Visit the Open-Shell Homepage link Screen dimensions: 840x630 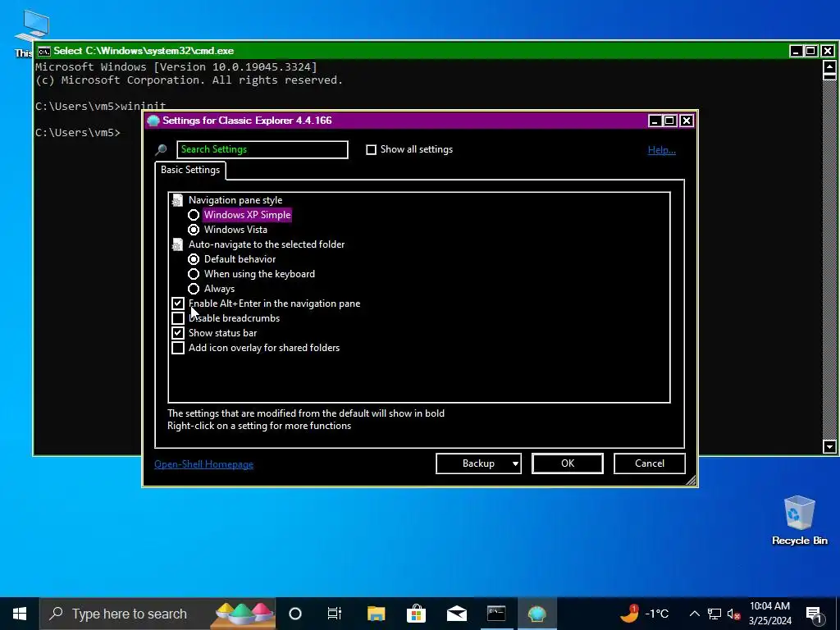(x=203, y=464)
